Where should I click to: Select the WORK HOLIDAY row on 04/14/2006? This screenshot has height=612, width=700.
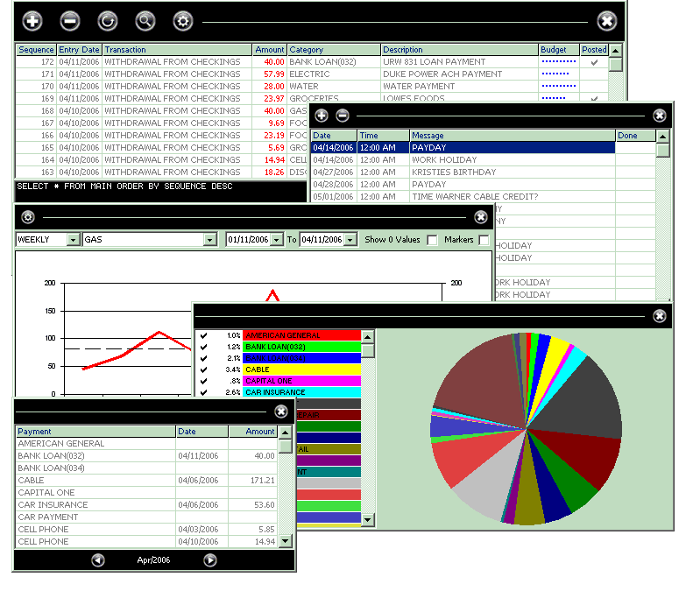[443, 160]
